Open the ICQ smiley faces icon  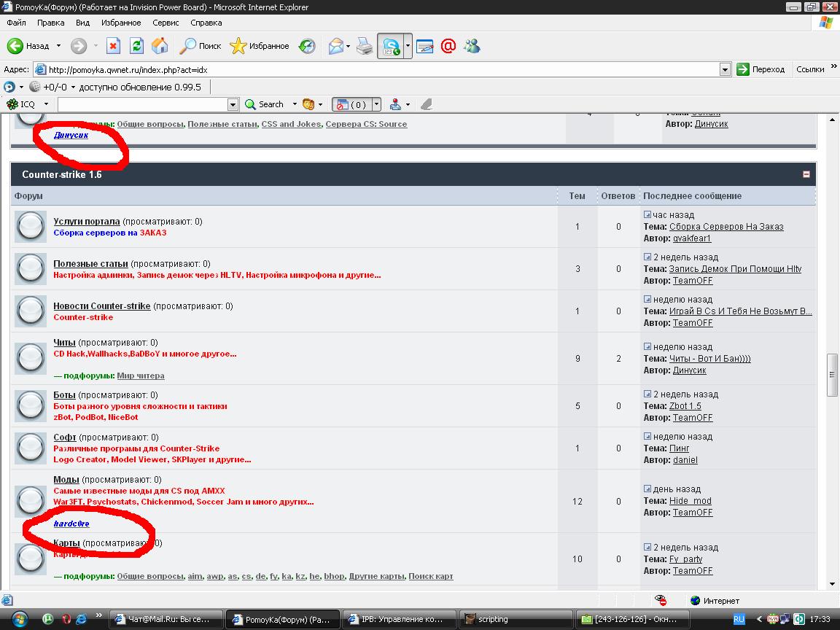308,104
